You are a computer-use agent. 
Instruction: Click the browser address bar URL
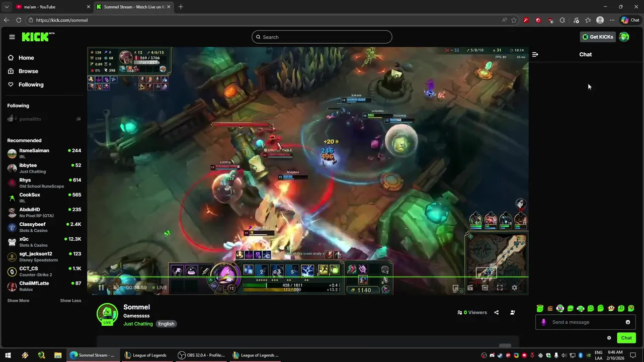pos(62,20)
